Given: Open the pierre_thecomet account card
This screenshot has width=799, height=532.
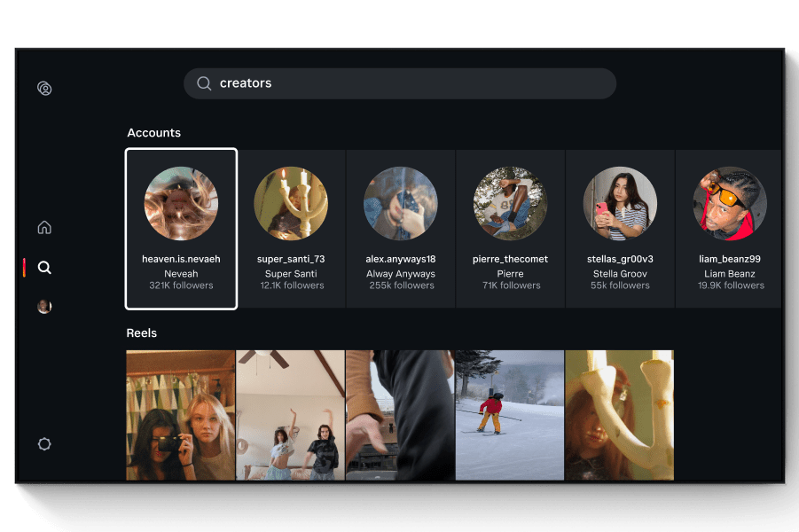Looking at the screenshot, I should click(510, 229).
